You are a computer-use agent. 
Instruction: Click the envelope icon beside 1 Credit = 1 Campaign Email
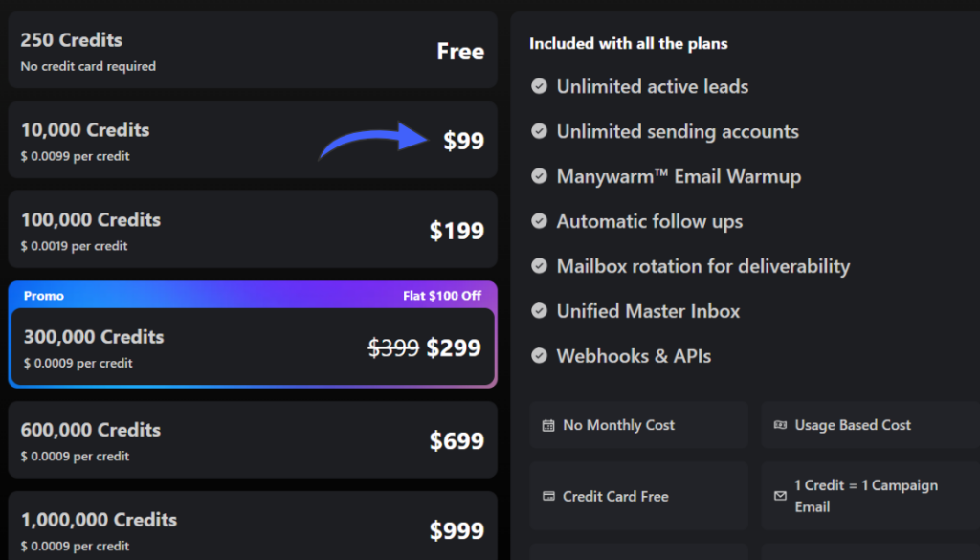pyautogui.click(x=780, y=496)
